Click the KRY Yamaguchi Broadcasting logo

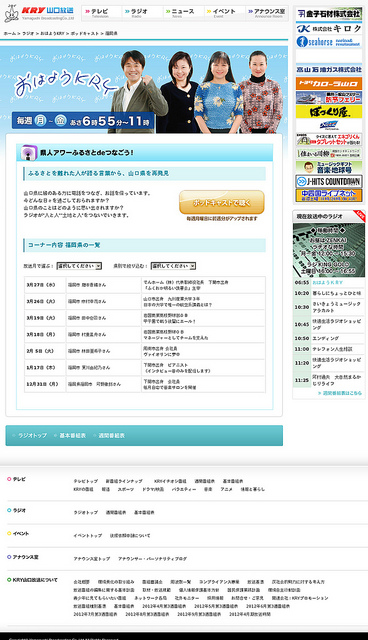39,13
